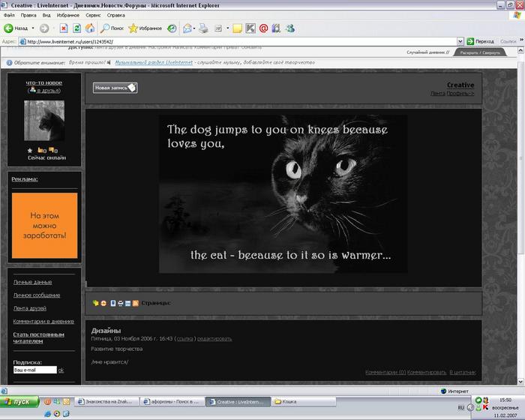
Task: Click the Mail envelope toolbar icon
Action: [x=187, y=28]
